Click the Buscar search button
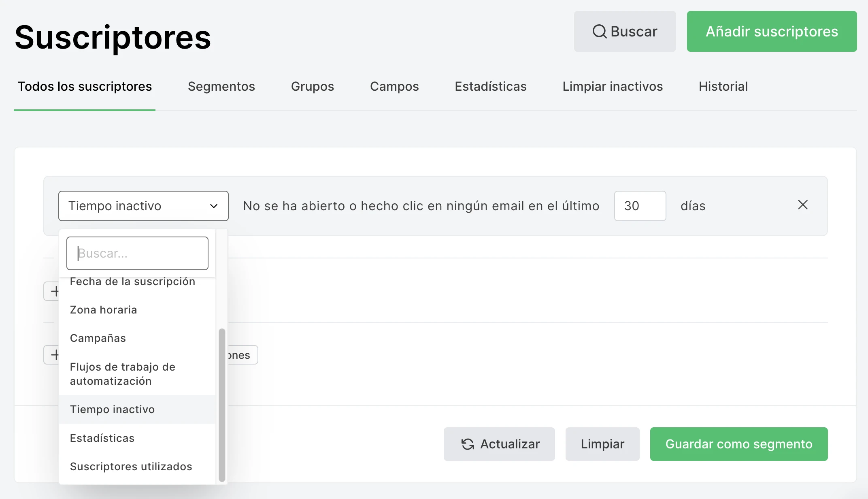The height and width of the screenshot is (499, 868). click(625, 32)
